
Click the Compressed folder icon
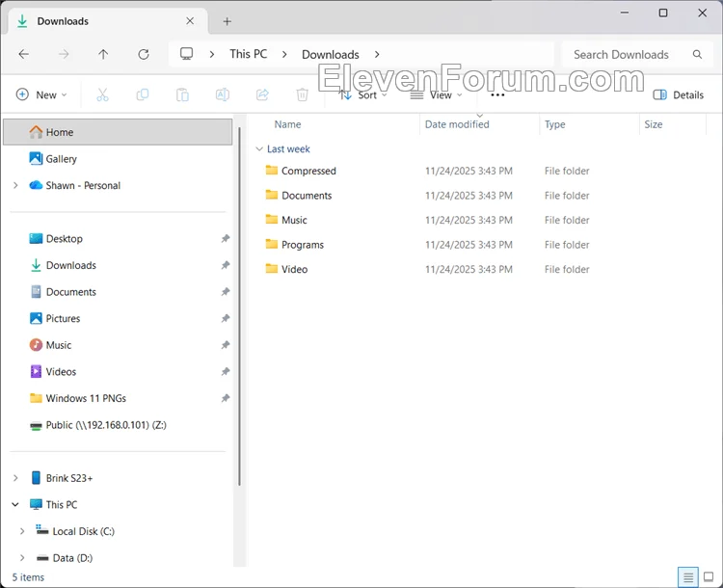click(x=272, y=171)
